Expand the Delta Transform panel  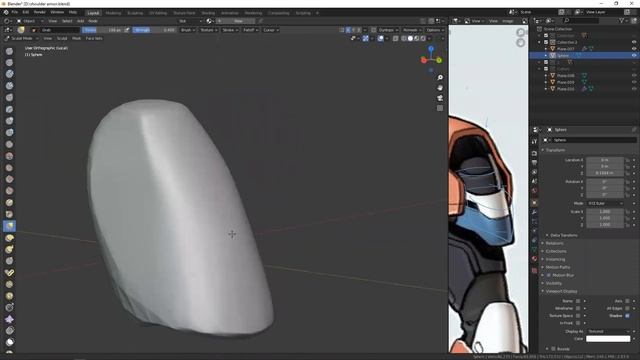(x=564, y=235)
